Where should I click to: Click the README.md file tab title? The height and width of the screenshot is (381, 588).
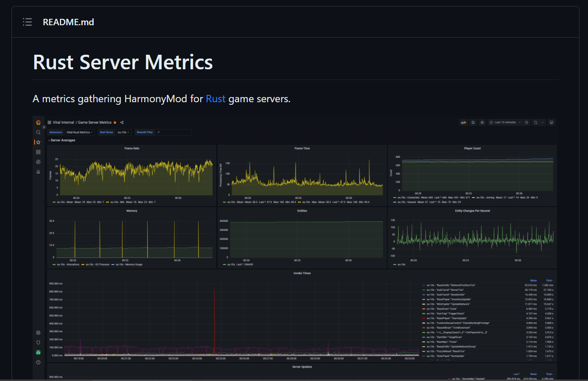point(68,22)
